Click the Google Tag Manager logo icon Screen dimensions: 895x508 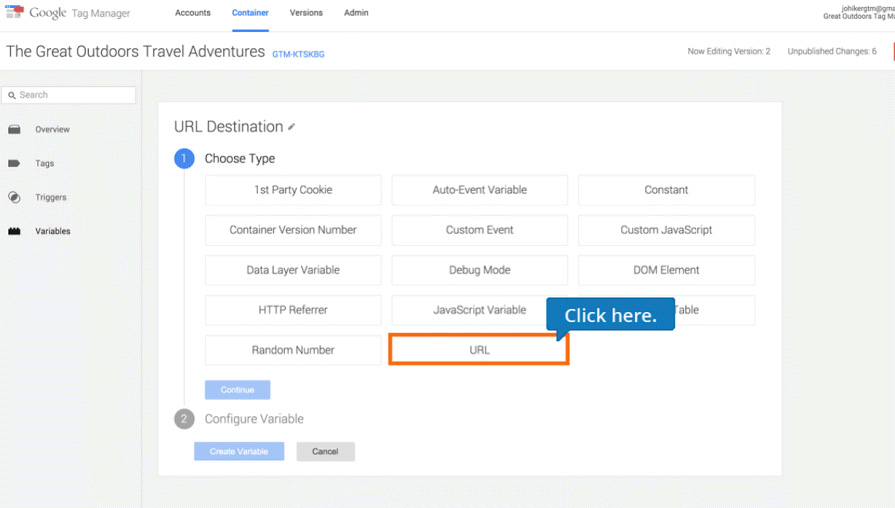point(15,12)
